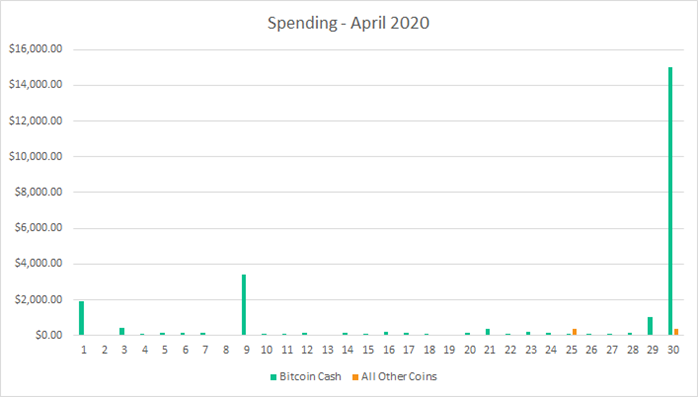Select the green bar for day 9
This screenshot has width=698, height=397.
[244, 305]
